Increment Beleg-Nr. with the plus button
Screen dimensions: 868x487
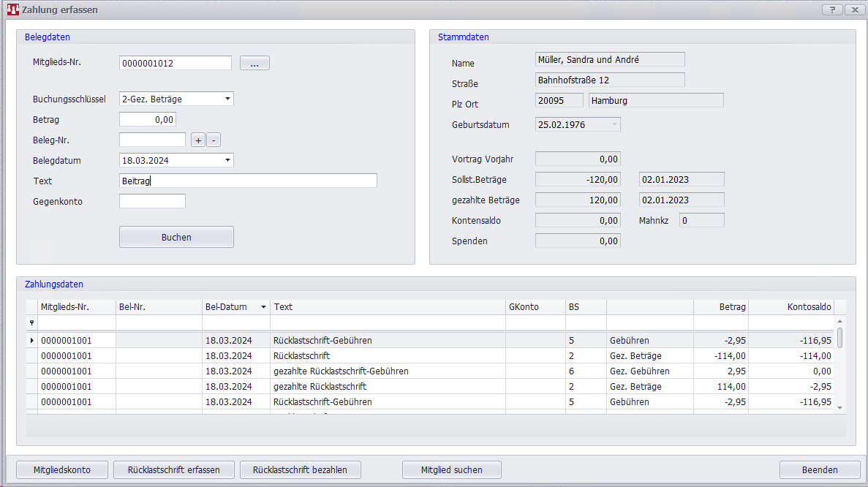198,140
